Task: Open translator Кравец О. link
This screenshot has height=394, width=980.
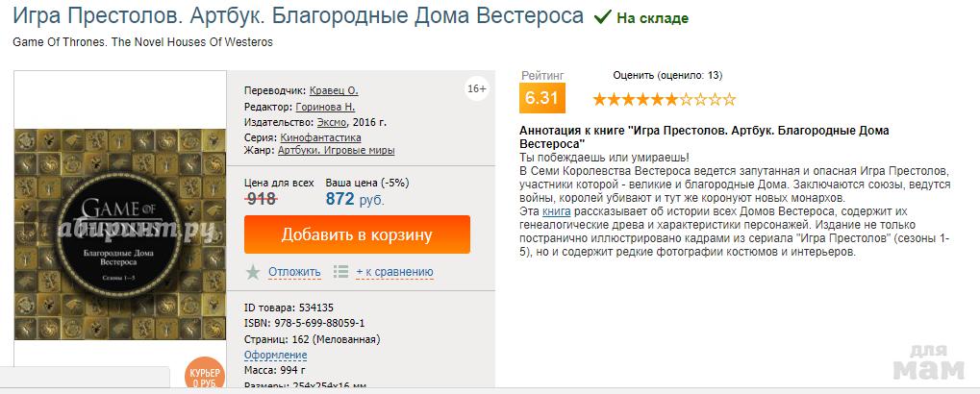Action: tap(334, 90)
